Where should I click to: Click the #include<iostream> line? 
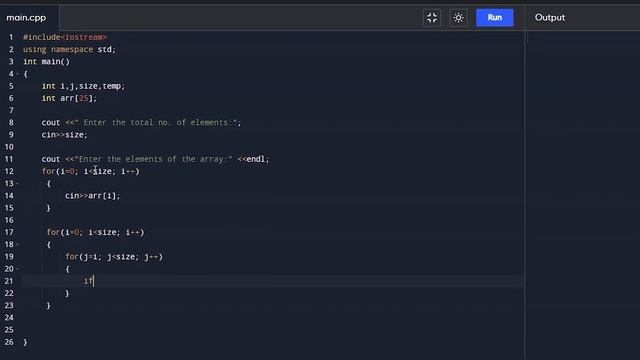(x=64, y=37)
